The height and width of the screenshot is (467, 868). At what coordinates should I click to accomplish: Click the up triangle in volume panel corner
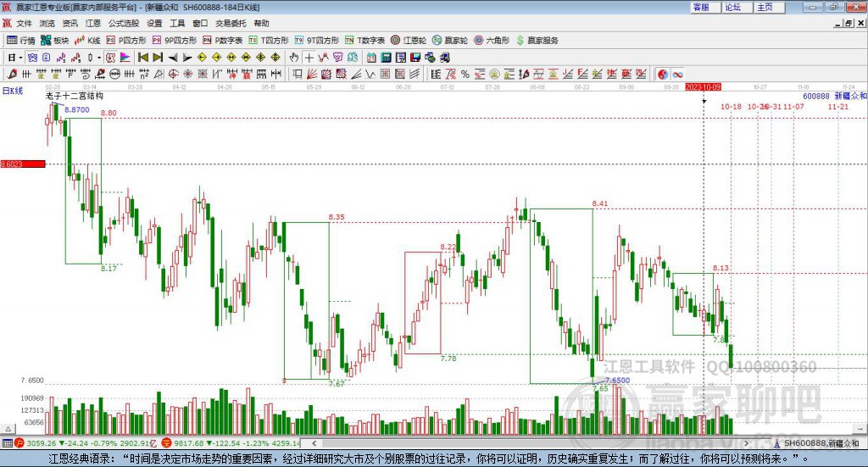8,429
